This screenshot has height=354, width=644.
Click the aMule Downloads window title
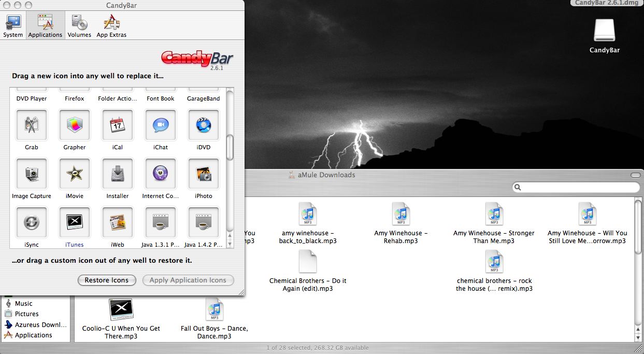(326, 175)
